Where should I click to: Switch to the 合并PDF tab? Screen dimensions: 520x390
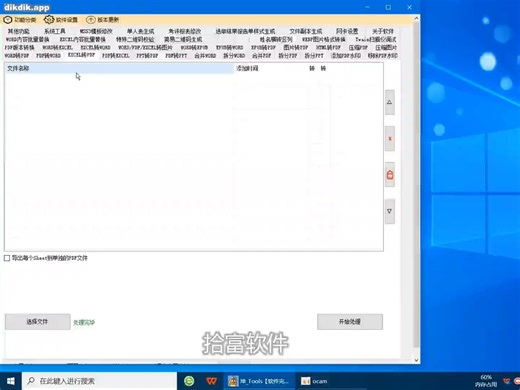coord(261,56)
